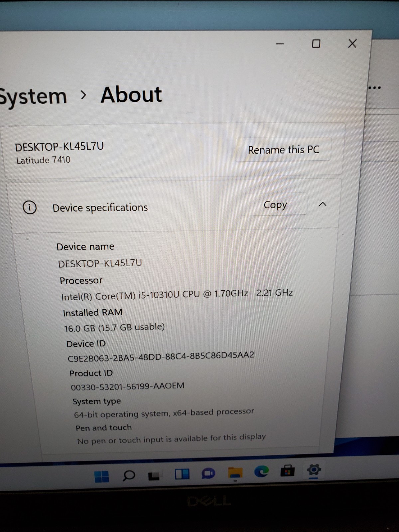Close the Settings window
Viewport: 399px width, 532px height.
[352, 43]
